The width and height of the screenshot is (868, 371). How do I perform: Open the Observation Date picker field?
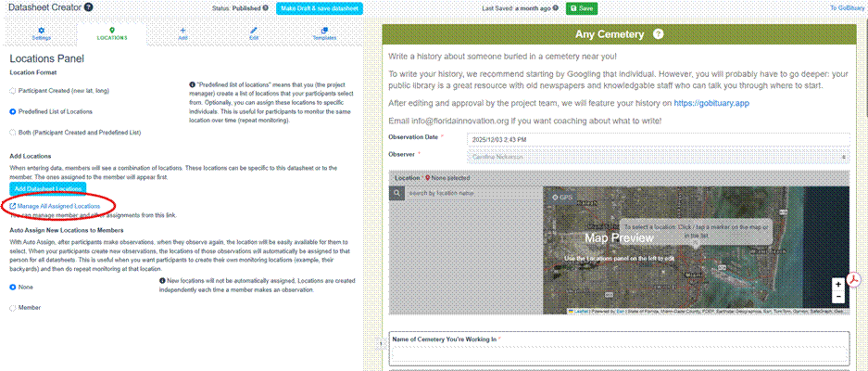[x=658, y=138]
